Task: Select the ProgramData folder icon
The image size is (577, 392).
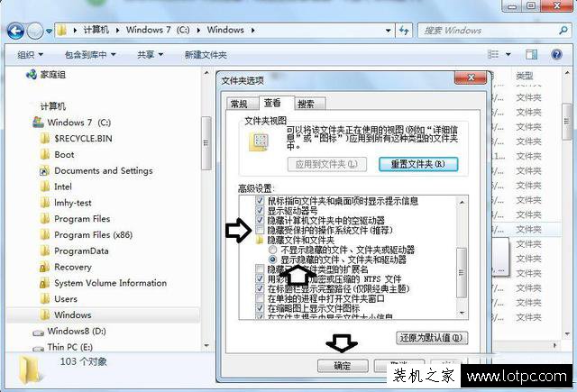Action: [x=44, y=251]
